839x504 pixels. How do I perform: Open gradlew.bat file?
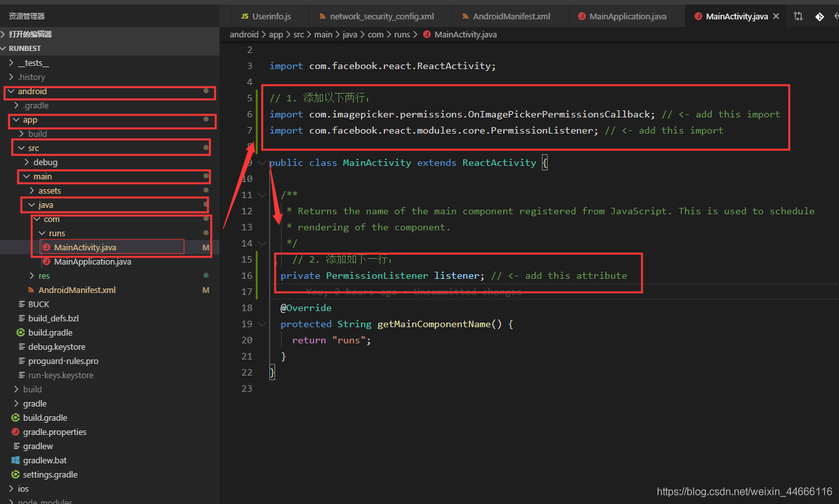(x=110, y=460)
